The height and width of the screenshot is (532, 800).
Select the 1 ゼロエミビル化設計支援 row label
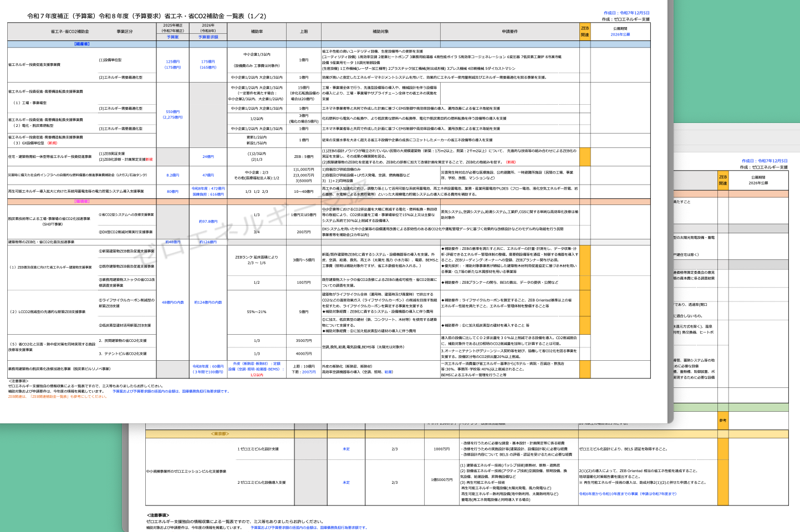click(x=258, y=449)
